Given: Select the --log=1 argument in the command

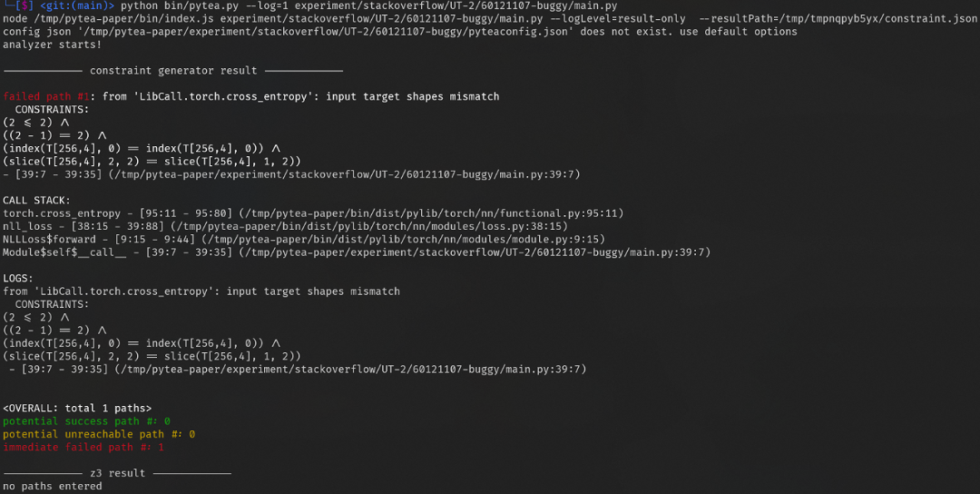Looking at the screenshot, I should 267,5.
